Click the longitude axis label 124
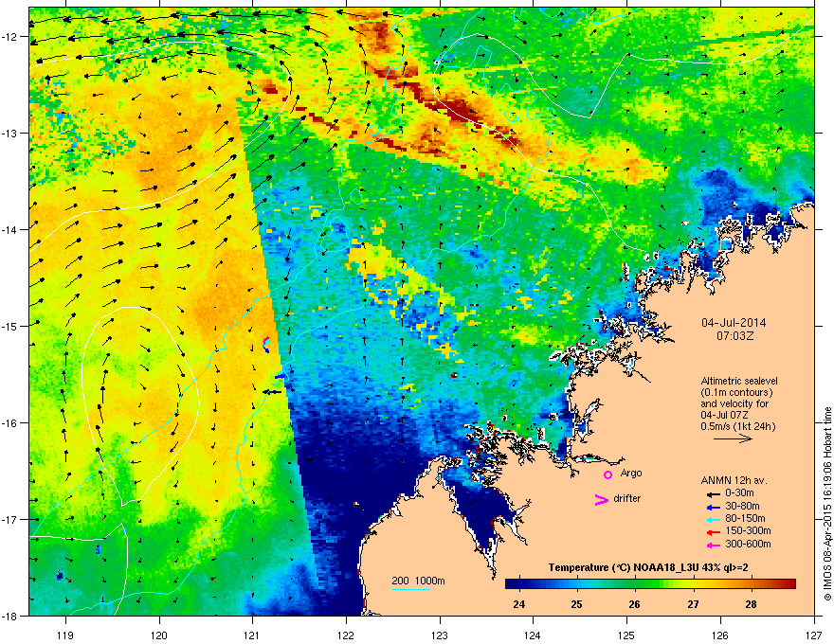This screenshot has height=644, width=834. [x=533, y=635]
